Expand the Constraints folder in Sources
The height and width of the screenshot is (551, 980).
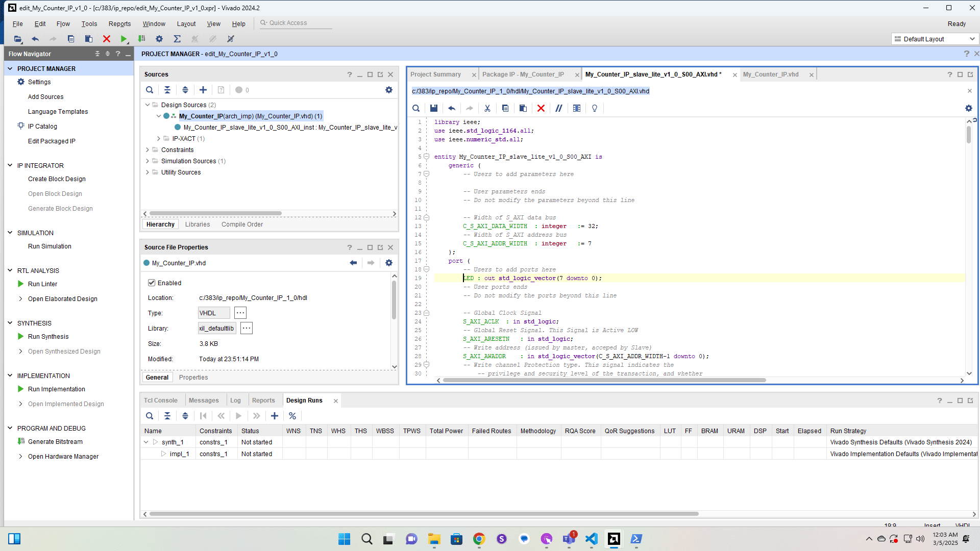pyautogui.click(x=148, y=150)
